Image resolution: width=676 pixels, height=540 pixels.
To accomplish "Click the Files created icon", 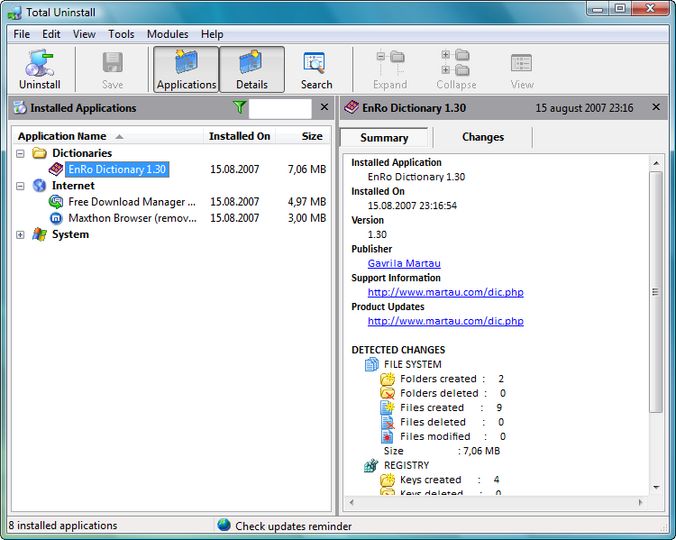I will (x=388, y=408).
